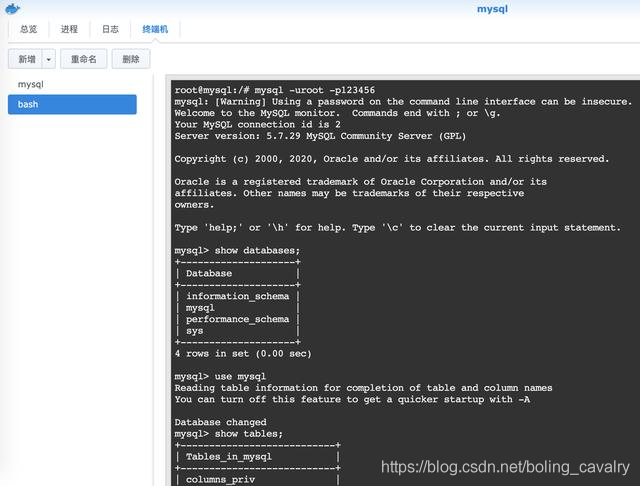Click the password Warning line
The width and height of the screenshot is (640, 486).
point(403,101)
